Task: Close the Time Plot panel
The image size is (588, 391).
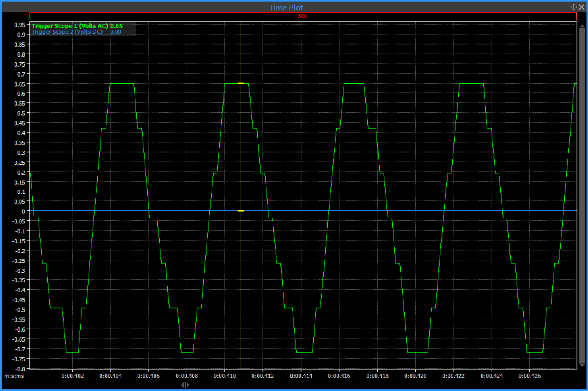Action: (x=581, y=7)
